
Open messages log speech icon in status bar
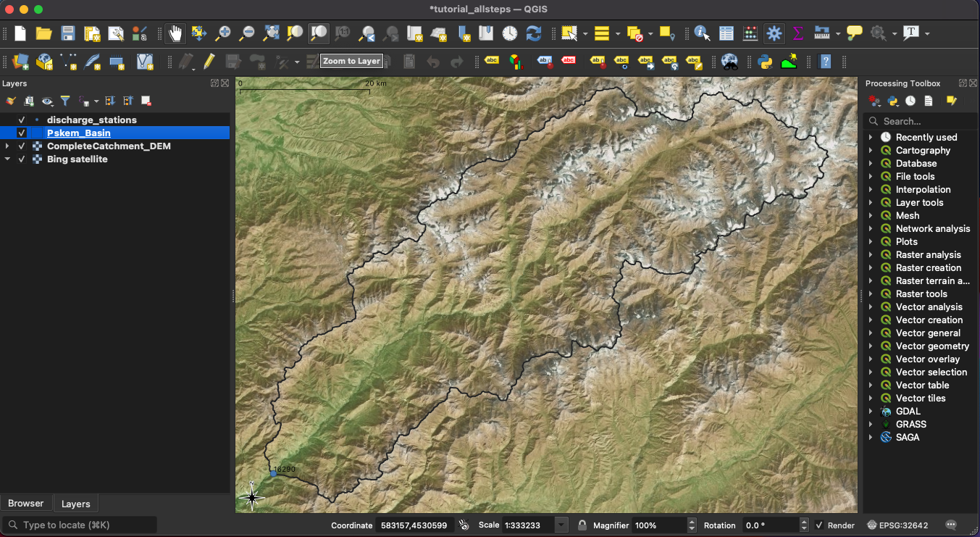[x=951, y=525]
